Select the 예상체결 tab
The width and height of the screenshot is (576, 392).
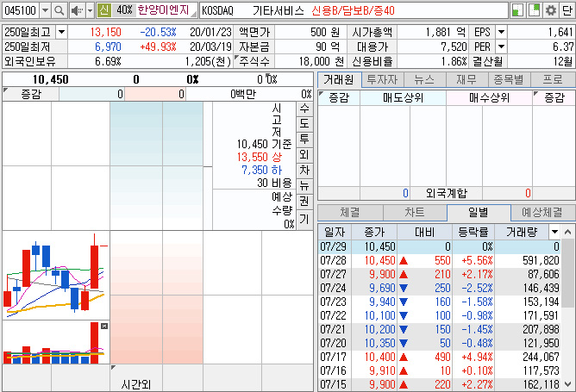[x=542, y=213]
